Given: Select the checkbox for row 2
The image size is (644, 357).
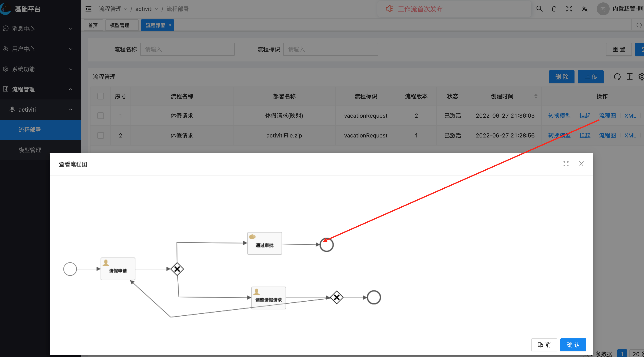Looking at the screenshot, I should (101, 135).
